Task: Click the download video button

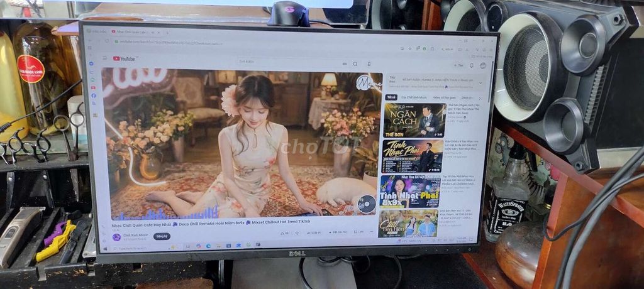Action: tap(339, 232)
